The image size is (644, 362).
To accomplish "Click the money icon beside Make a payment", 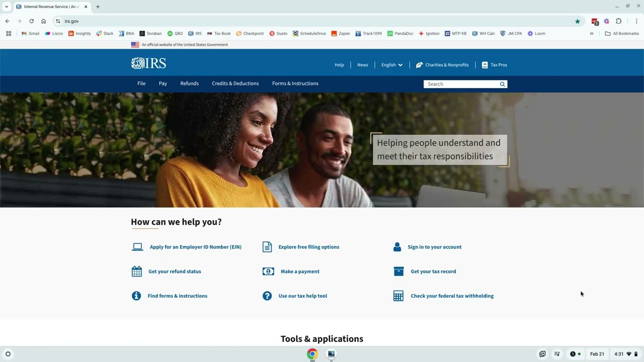I will [x=268, y=271].
